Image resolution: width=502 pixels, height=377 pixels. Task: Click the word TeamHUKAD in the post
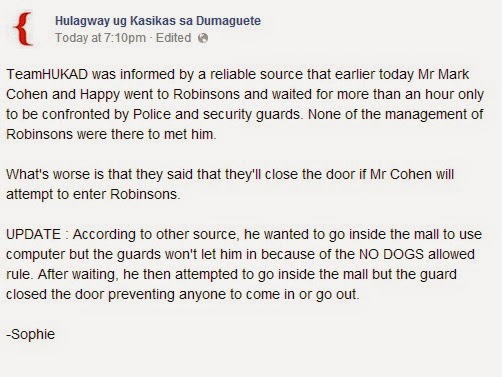coord(47,74)
